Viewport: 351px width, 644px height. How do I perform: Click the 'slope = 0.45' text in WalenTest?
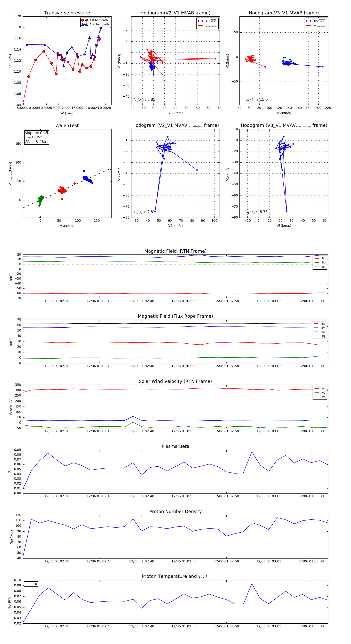(36, 133)
